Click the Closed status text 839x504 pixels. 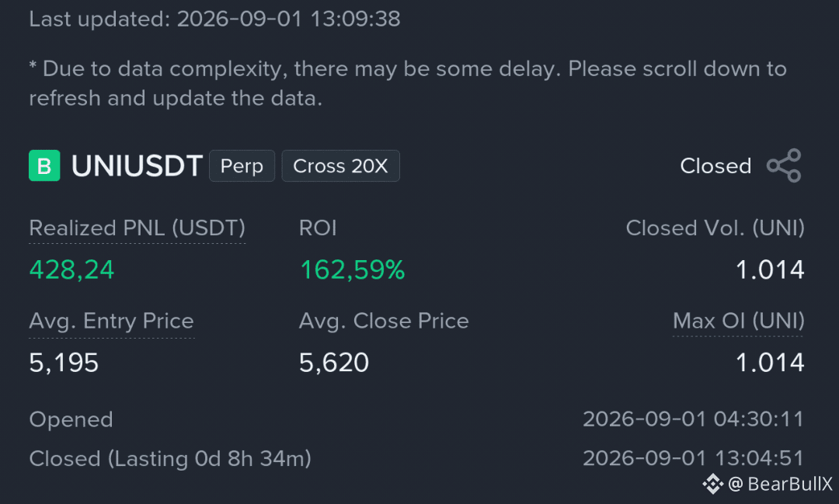pyautogui.click(x=715, y=166)
